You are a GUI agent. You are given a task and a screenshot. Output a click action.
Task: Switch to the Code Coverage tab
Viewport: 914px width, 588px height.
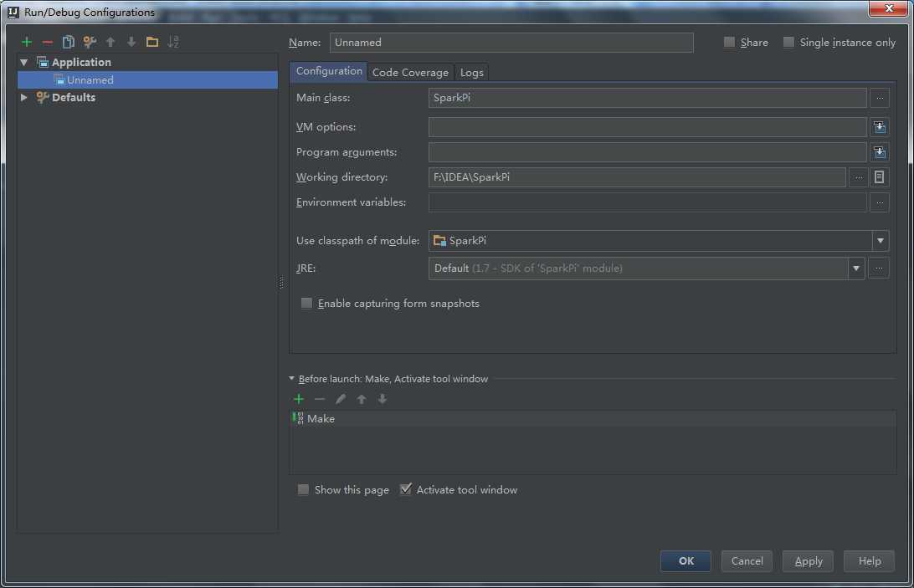(410, 72)
